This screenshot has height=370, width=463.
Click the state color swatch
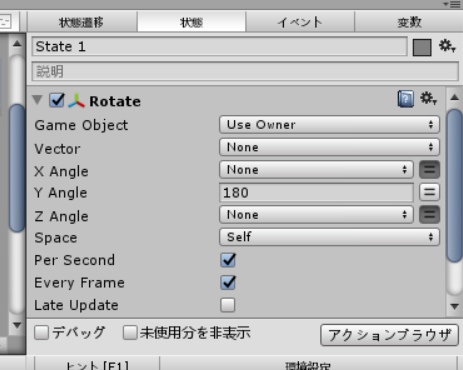[x=422, y=48]
